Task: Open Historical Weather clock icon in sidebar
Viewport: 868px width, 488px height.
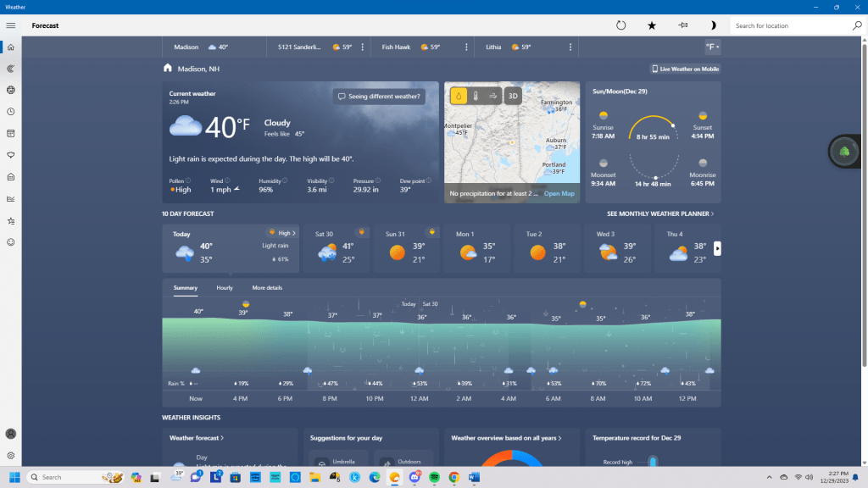Action: (11, 112)
